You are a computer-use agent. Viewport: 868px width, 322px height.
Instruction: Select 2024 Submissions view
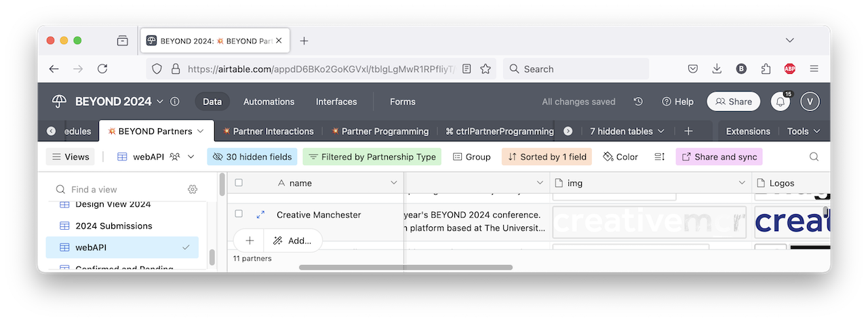122,226
